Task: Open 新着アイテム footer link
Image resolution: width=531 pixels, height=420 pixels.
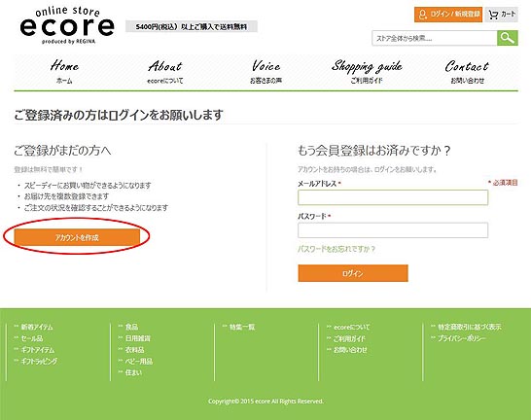Action: [x=37, y=327]
